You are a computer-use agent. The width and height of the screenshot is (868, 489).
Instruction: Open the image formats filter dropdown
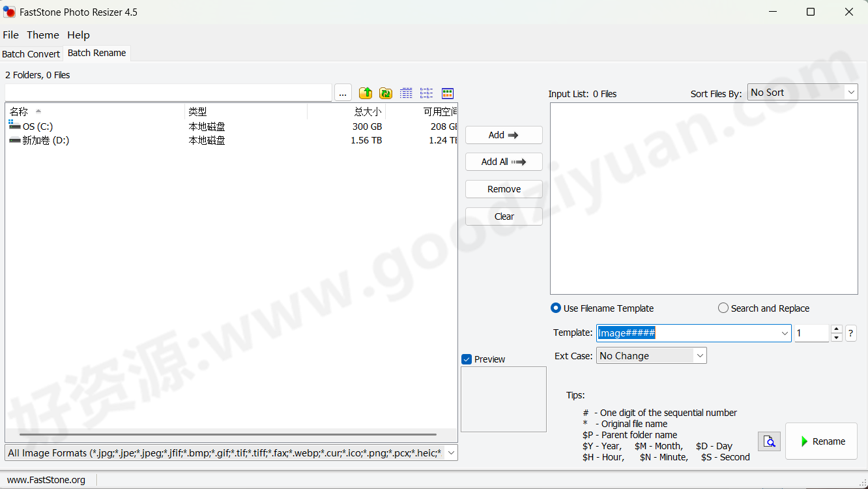(451, 452)
